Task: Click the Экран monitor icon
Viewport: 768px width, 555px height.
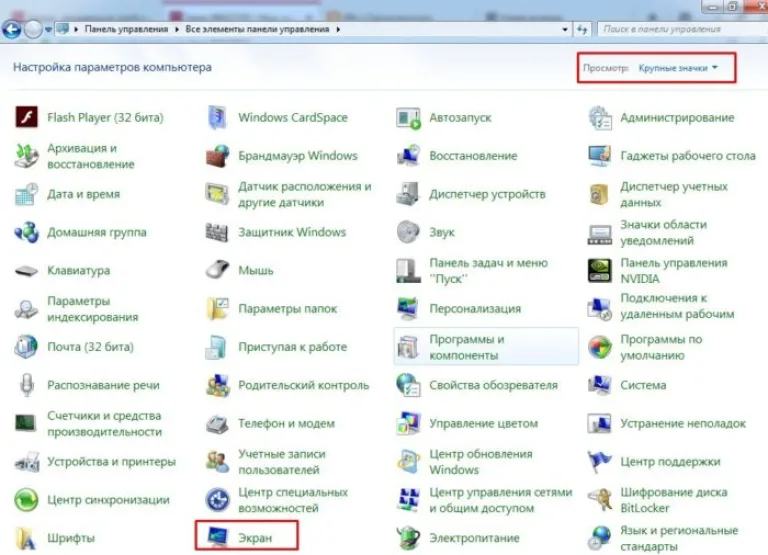Action: tap(217, 537)
